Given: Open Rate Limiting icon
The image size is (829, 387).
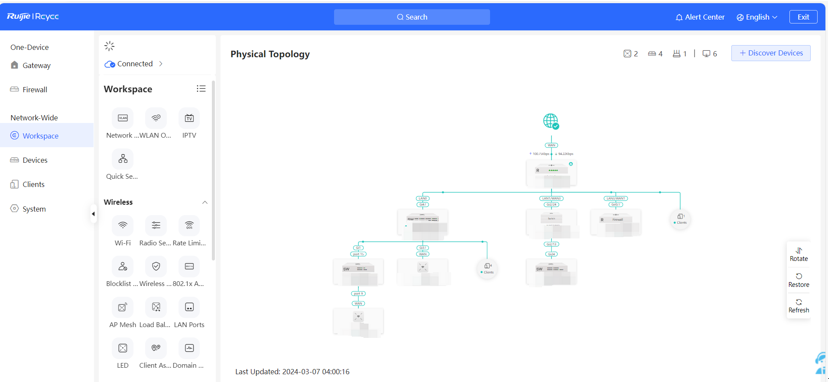Looking at the screenshot, I should (x=189, y=225).
